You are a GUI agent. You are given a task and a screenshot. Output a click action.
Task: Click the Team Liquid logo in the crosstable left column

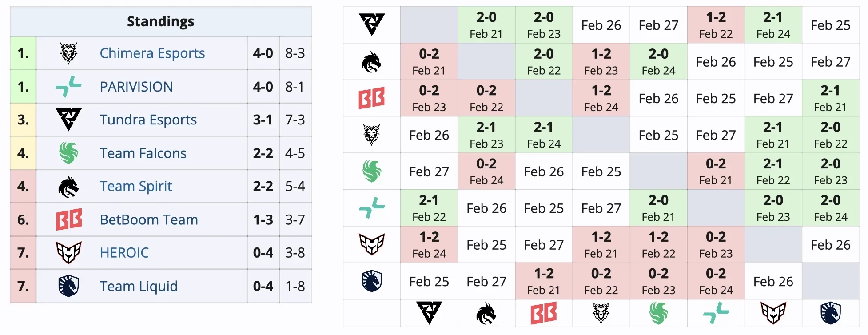[372, 281]
